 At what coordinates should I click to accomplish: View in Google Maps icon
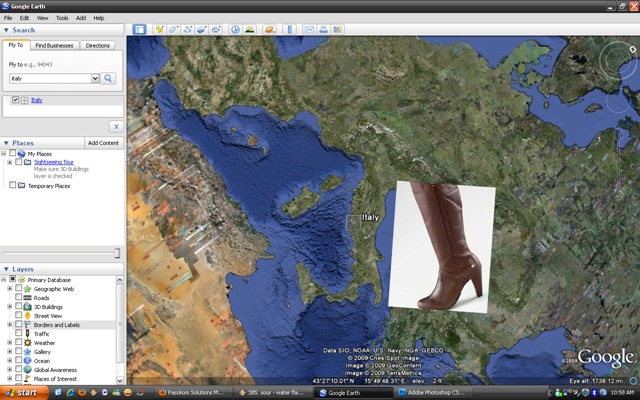click(x=337, y=29)
